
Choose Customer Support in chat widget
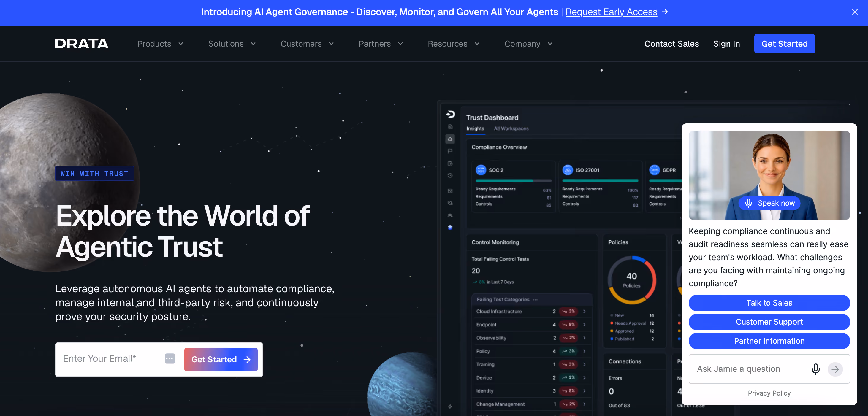click(x=769, y=322)
